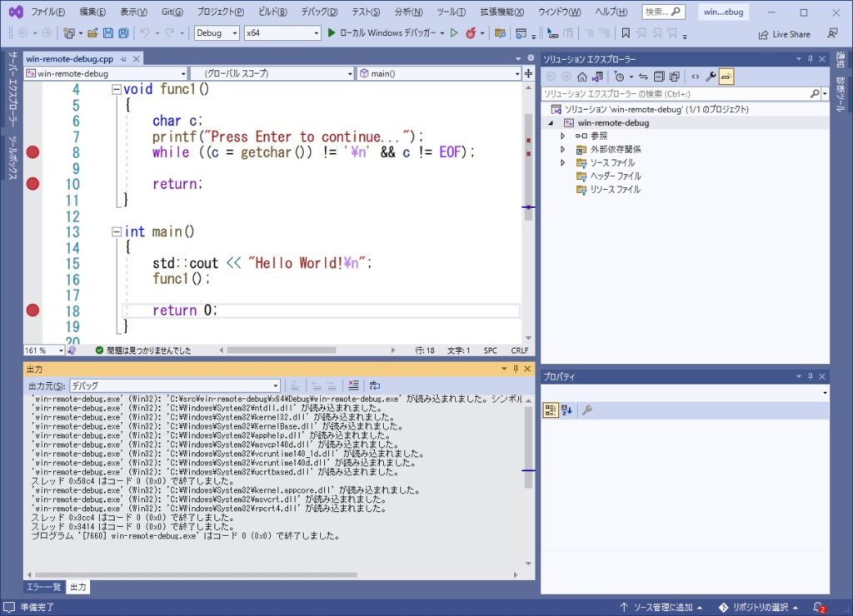
Task: Collapse the func1 code region
Action: coord(117,89)
